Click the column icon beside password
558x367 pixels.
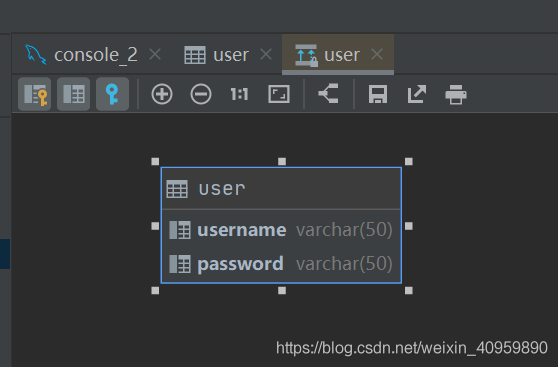click(180, 264)
